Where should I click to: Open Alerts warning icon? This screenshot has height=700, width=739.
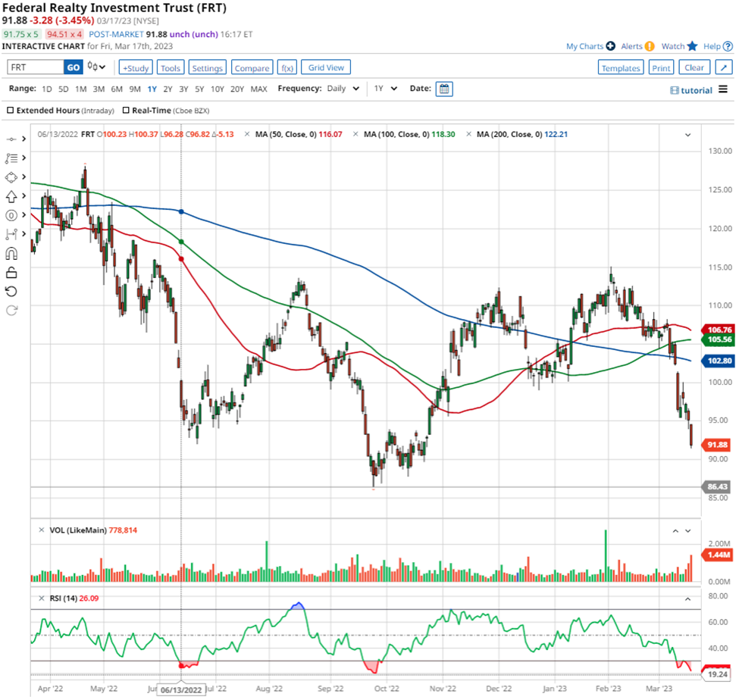[x=650, y=46]
